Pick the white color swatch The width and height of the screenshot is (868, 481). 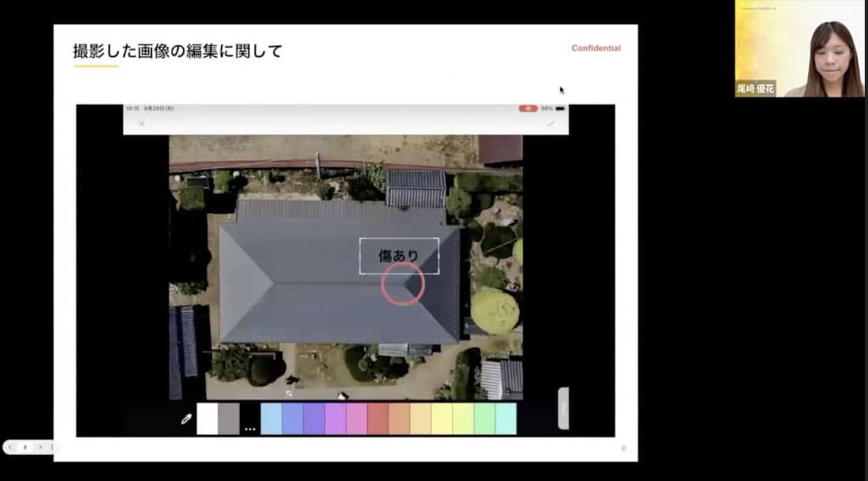coord(207,419)
